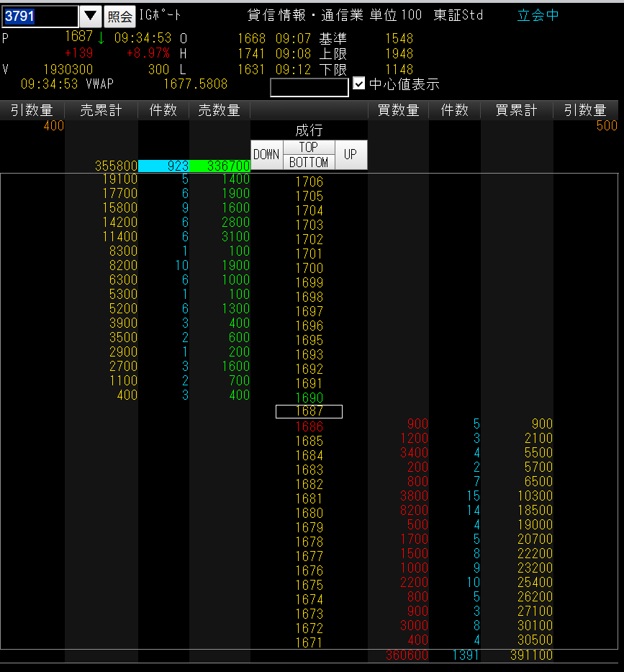Viewport: 624px width, 672px height.
Task: Click the red bid price 1686
Action: (x=309, y=426)
